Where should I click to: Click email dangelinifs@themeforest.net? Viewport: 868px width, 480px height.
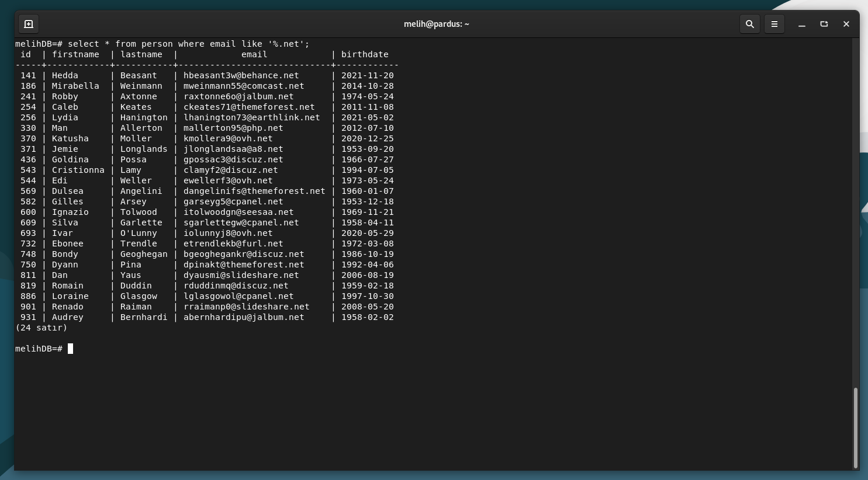click(x=254, y=191)
